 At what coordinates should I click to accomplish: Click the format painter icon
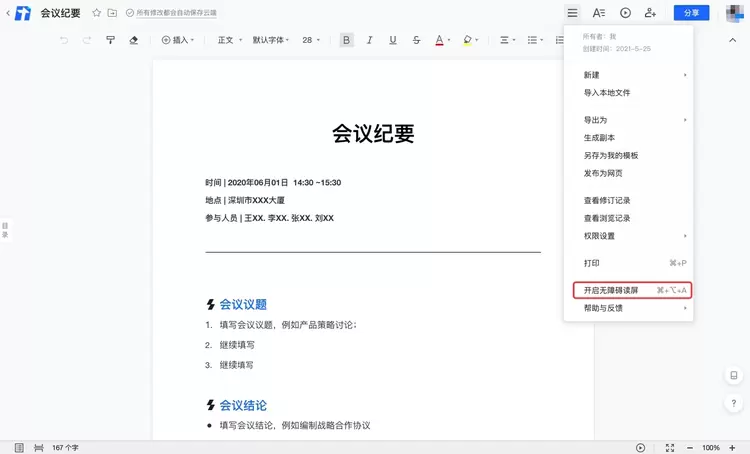[111, 40]
